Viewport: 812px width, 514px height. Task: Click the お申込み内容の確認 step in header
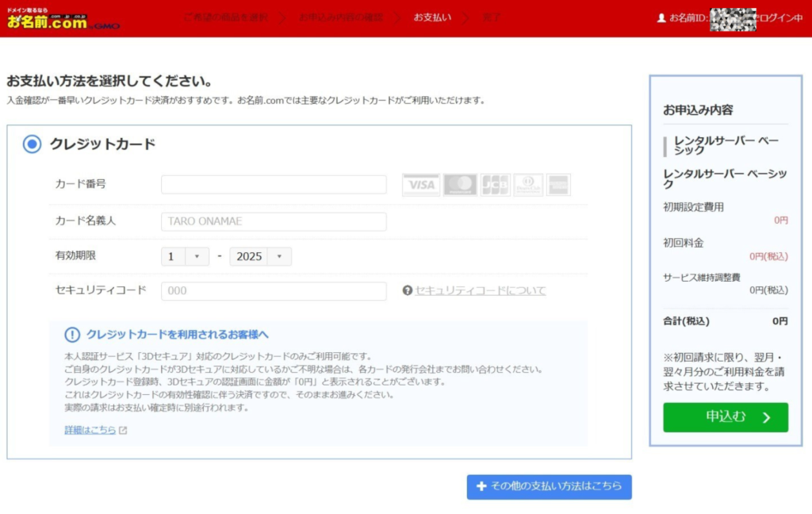point(349,17)
